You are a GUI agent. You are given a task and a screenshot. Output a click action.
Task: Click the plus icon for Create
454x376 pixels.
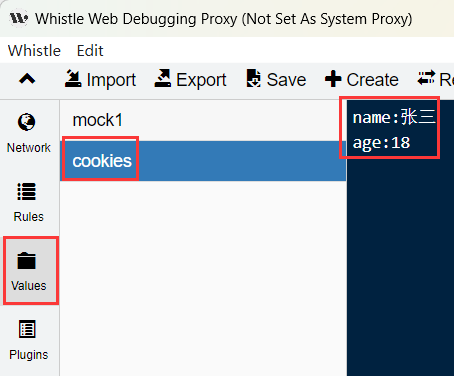point(333,79)
